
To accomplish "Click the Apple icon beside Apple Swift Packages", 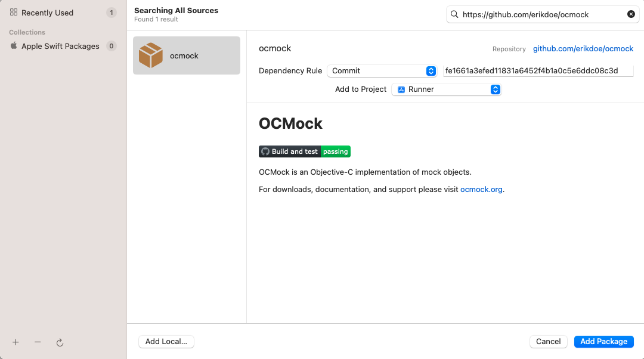I will 13,46.
